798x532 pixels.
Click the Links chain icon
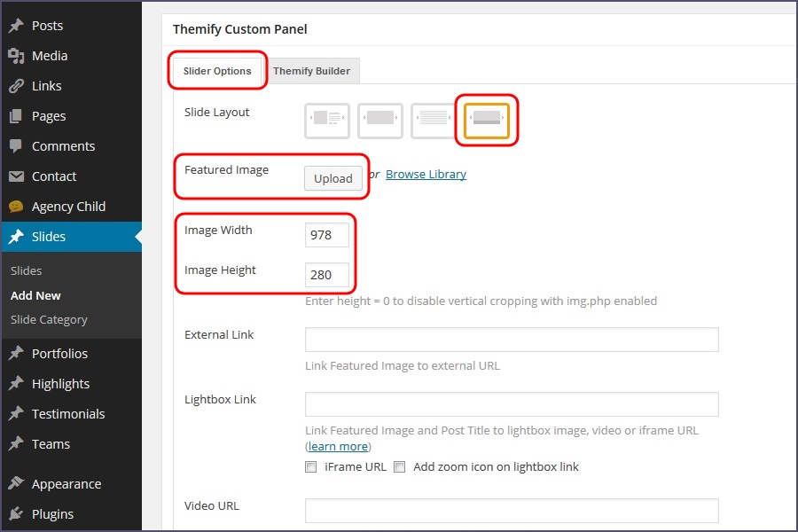(x=16, y=86)
